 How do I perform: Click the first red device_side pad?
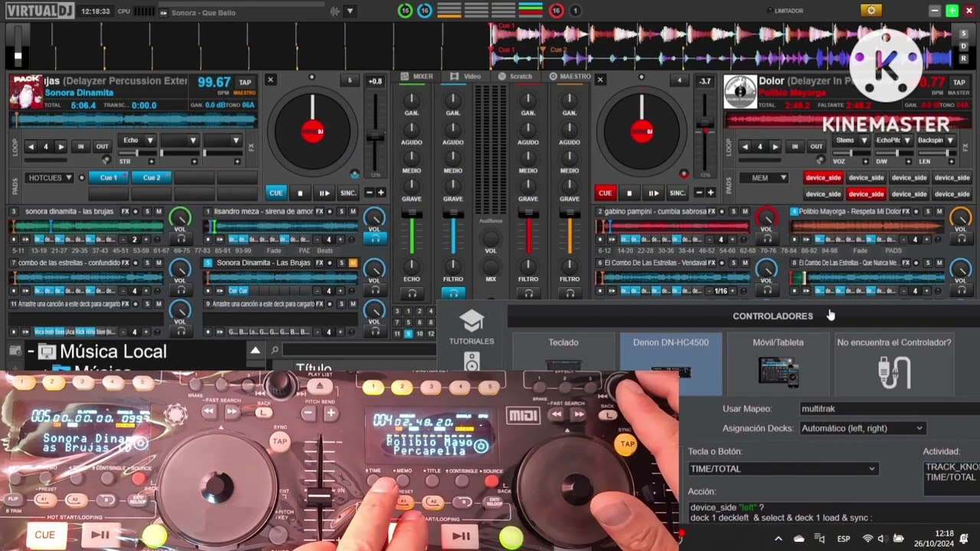tap(823, 178)
